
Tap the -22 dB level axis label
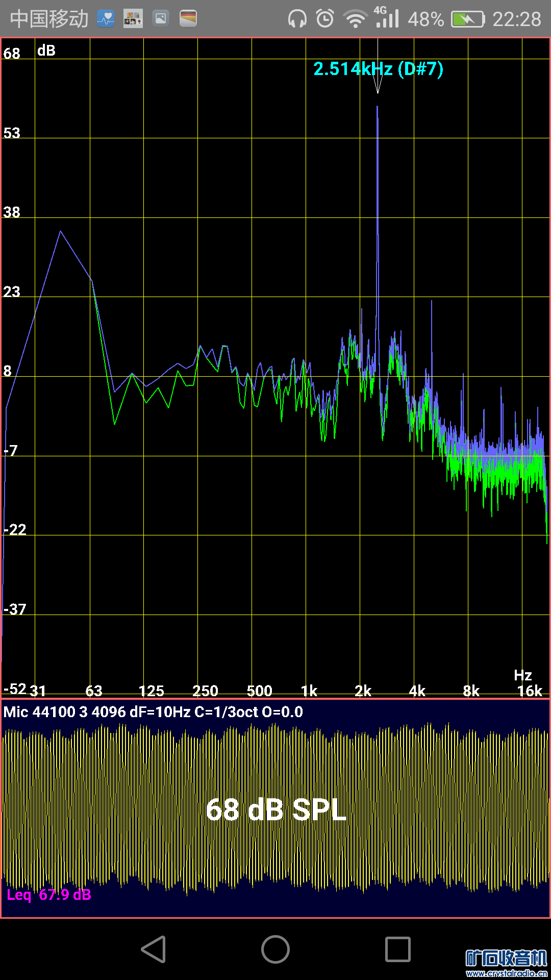[14, 529]
